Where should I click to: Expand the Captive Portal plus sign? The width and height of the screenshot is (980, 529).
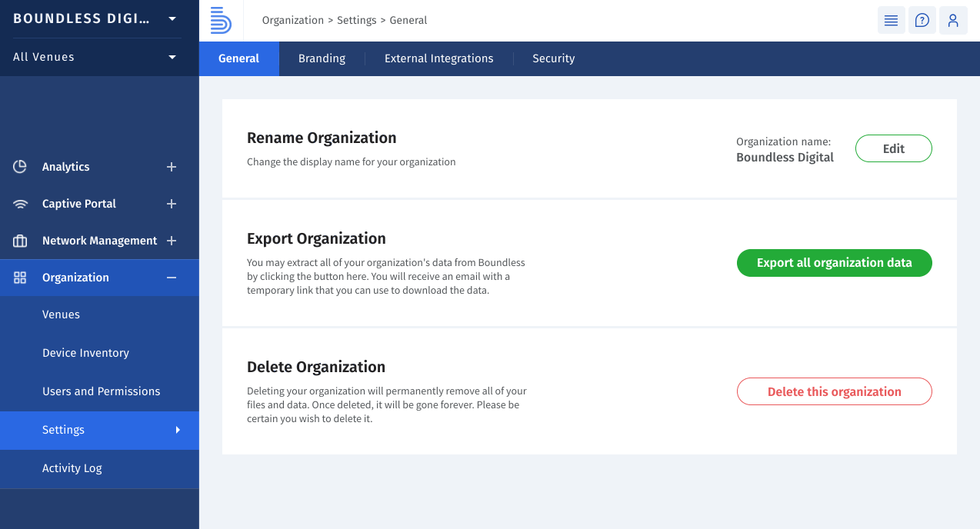tap(172, 204)
